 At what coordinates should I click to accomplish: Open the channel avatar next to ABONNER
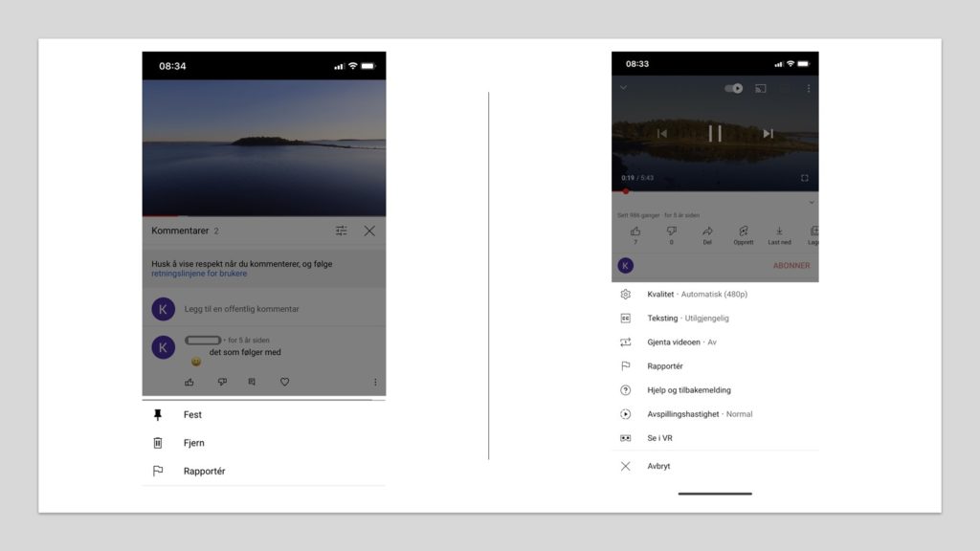click(626, 266)
